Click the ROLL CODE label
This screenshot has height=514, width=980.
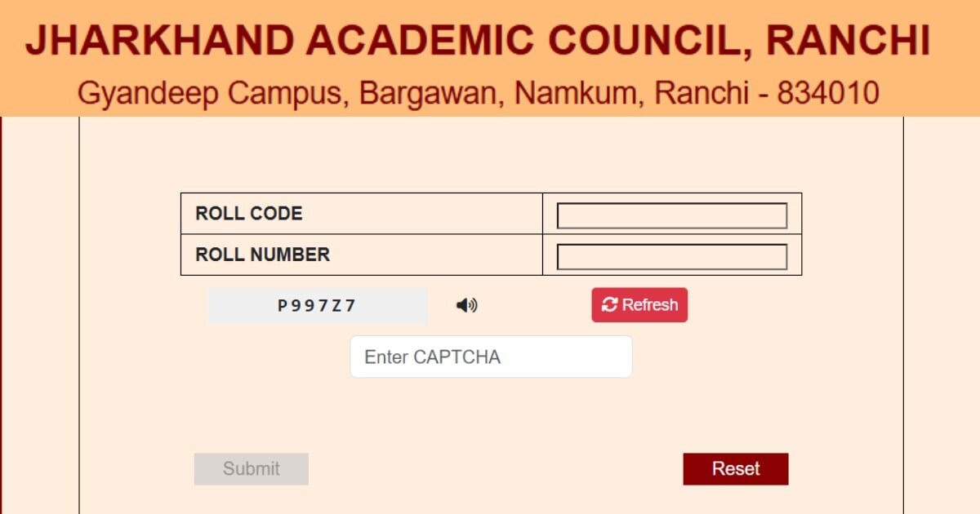tap(249, 214)
